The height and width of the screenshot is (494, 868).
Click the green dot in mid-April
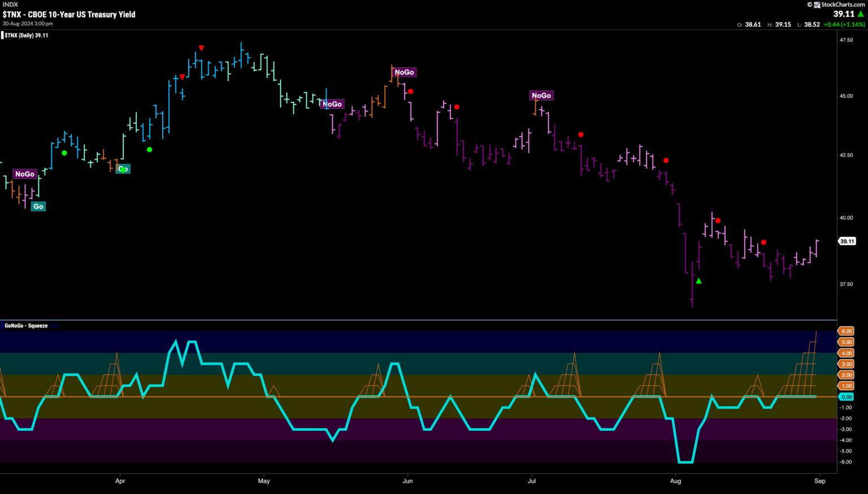tap(149, 150)
